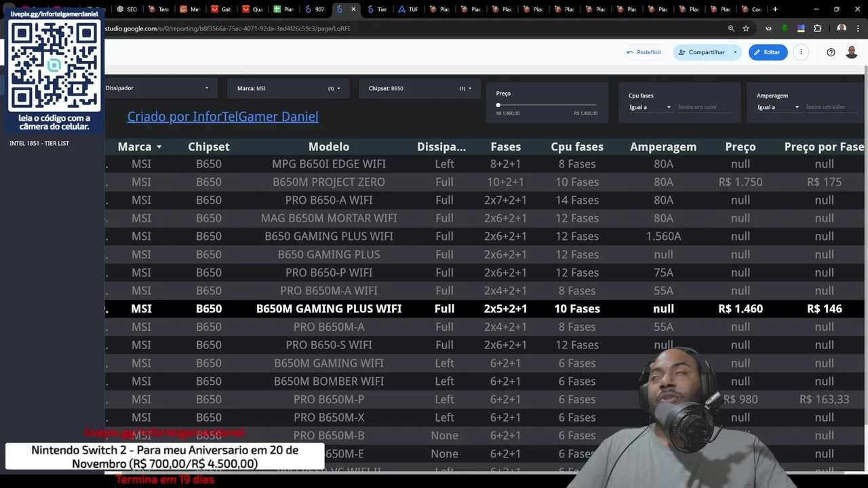Switch to the Coo browser tab

coord(751,9)
